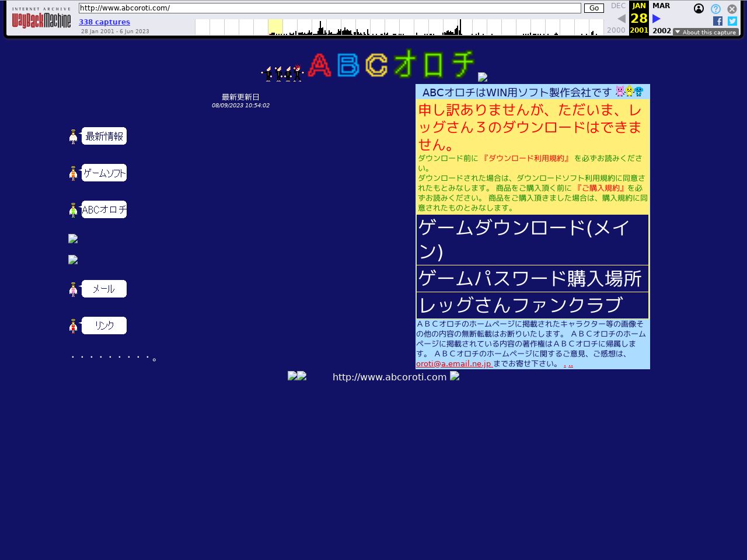Focus the Wayback URL input field
The width and height of the screenshot is (747, 560).
[x=330, y=8]
